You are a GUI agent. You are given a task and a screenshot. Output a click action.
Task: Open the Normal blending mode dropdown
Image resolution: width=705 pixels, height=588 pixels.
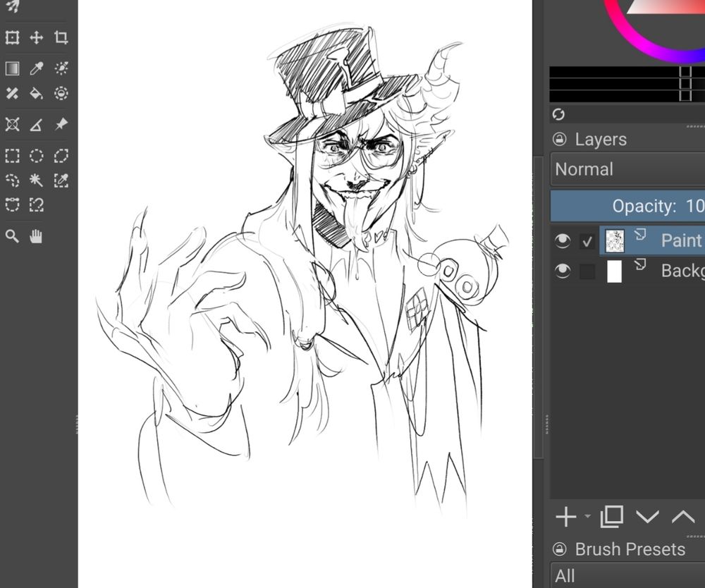click(x=627, y=169)
